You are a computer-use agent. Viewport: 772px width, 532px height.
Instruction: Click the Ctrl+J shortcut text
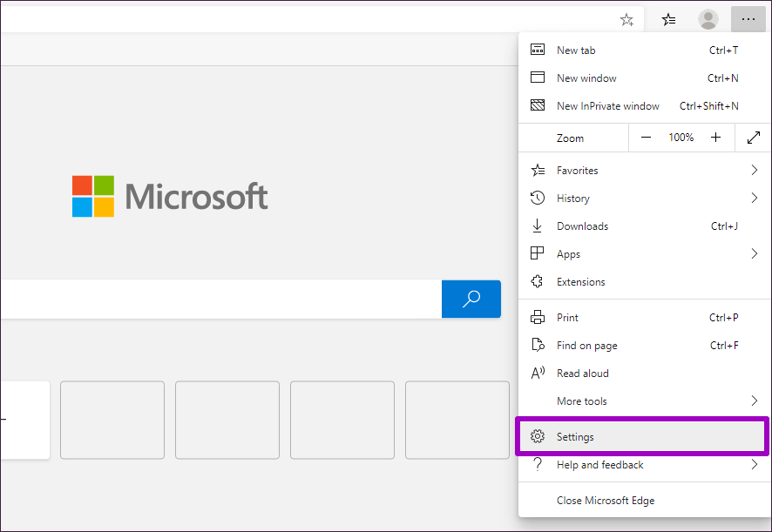pos(724,226)
